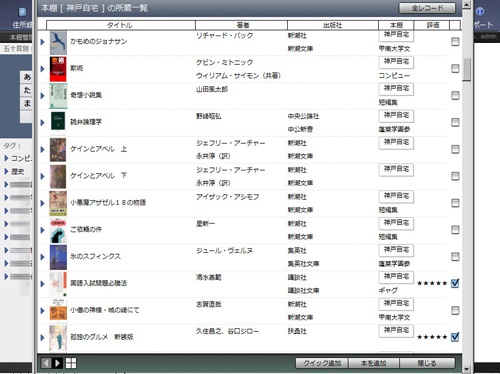Uncheck the checkbox for 孤独のグルメ 新装版
This screenshot has height=374, width=500.
pyautogui.click(x=455, y=337)
